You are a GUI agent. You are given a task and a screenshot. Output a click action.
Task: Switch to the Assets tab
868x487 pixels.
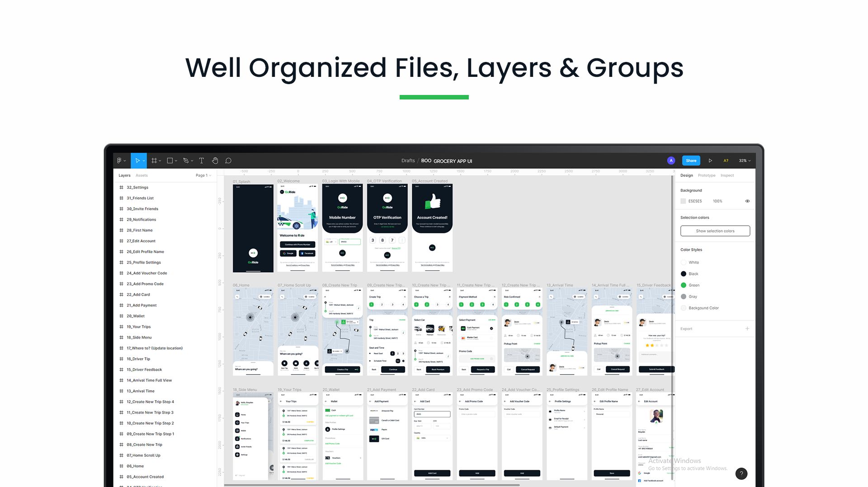(142, 175)
